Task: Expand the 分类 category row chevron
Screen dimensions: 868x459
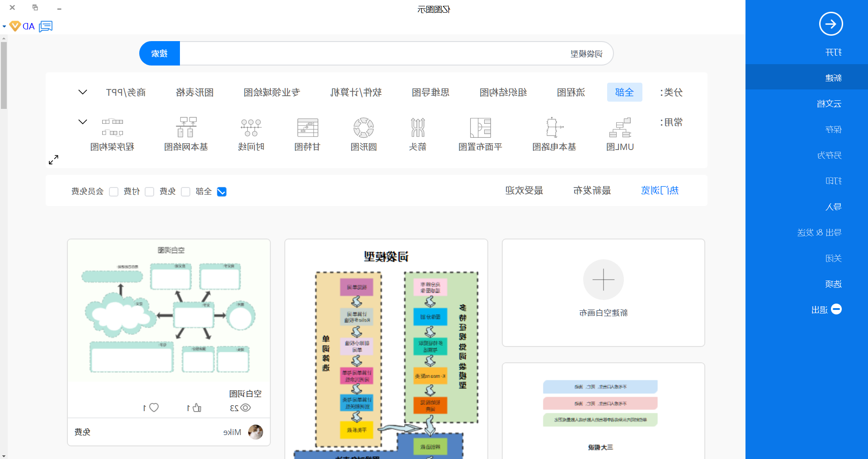Action: click(x=83, y=92)
